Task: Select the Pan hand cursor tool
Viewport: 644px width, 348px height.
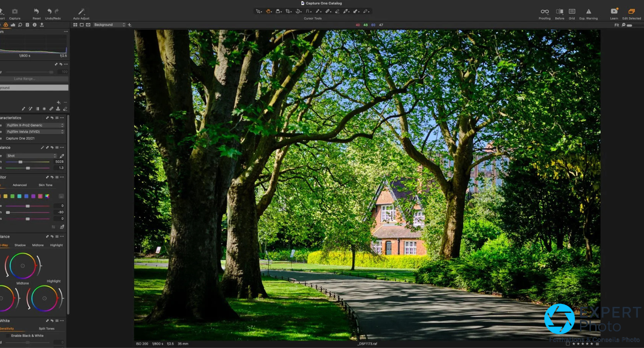Action: coord(268,11)
